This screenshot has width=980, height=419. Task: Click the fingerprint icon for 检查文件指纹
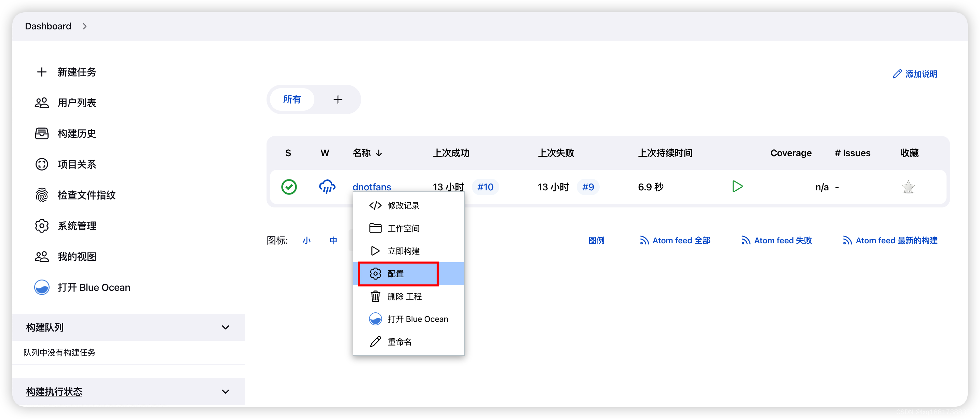pos(41,195)
